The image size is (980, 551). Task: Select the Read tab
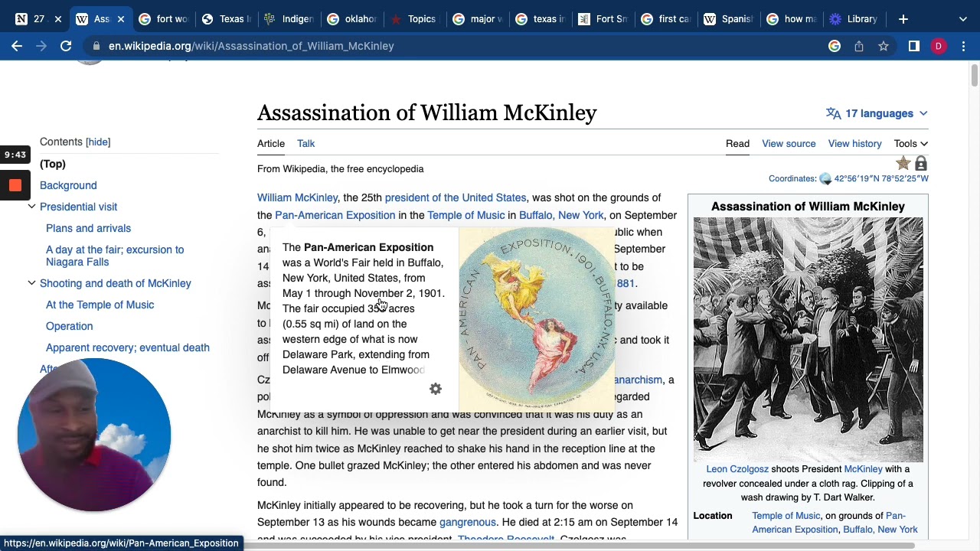[737, 143]
